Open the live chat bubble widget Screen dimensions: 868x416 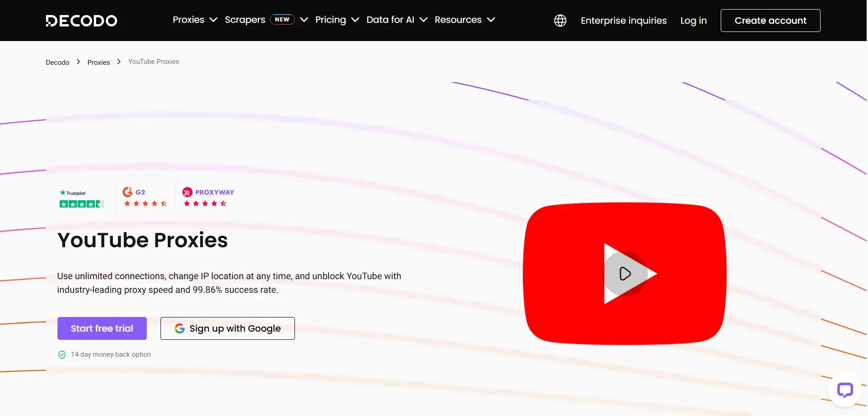pyautogui.click(x=845, y=390)
